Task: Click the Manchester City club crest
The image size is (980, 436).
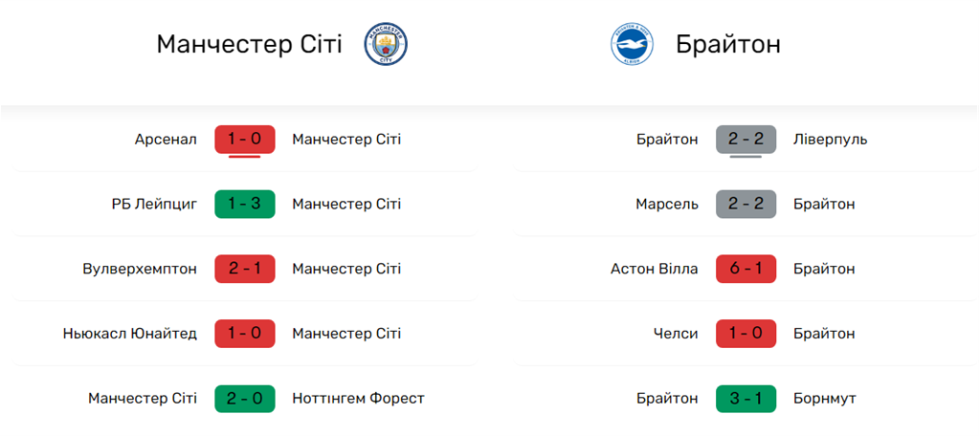Action: 386,45
